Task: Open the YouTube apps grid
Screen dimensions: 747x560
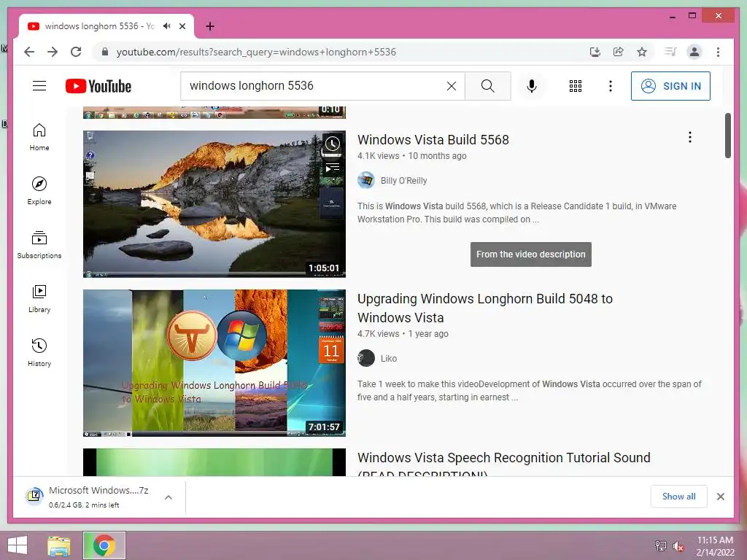Action: pyautogui.click(x=576, y=86)
